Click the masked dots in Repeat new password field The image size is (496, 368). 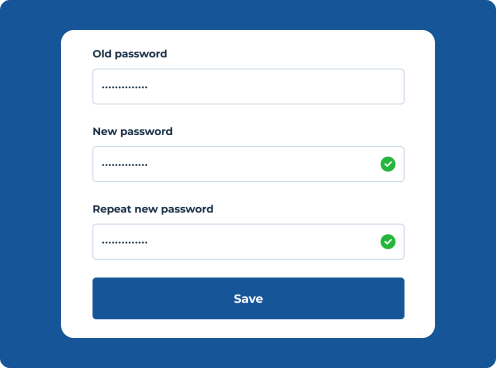(x=125, y=242)
